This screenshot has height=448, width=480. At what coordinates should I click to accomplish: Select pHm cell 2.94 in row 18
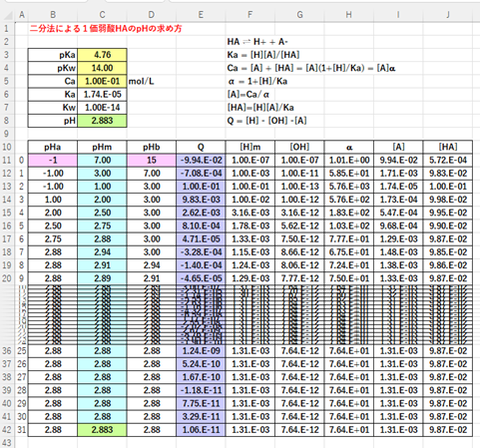102,252
